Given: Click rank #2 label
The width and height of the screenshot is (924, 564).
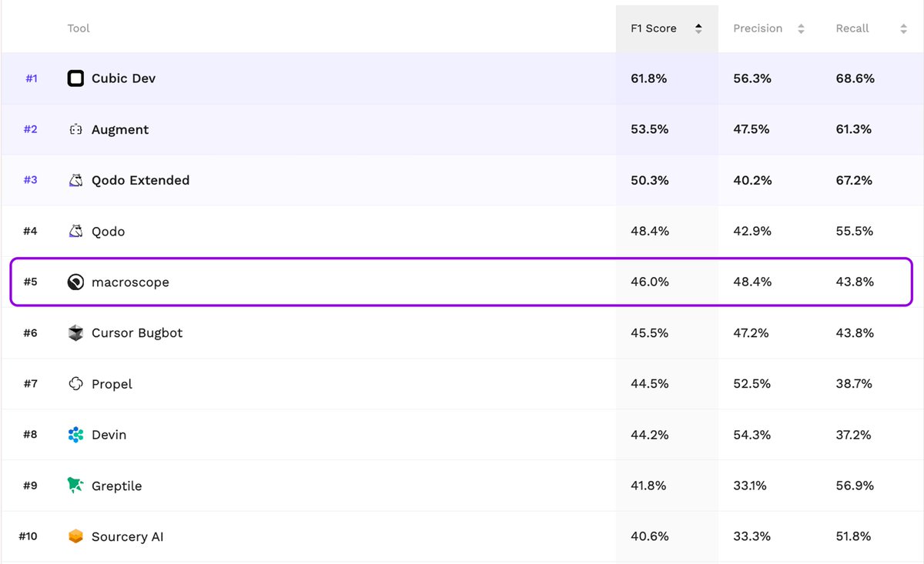Looking at the screenshot, I should click(30, 129).
